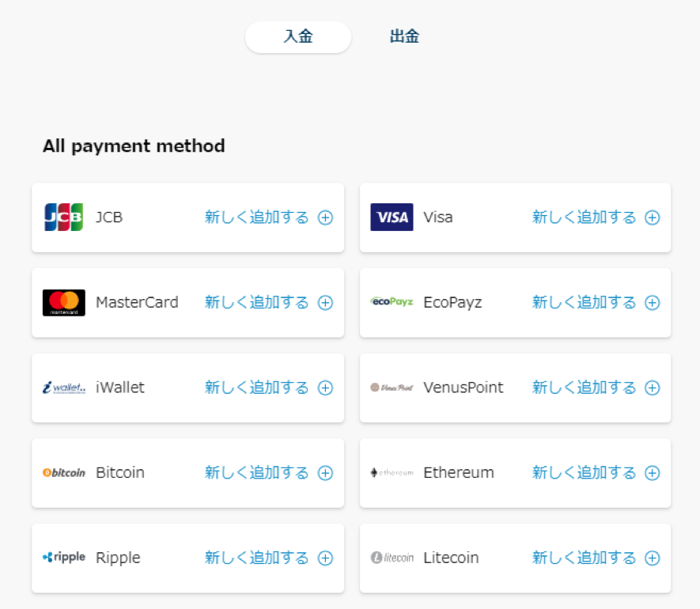The width and height of the screenshot is (700, 609).
Task: Add new MasterCard via 新しく追加する
Action: click(257, 302)
